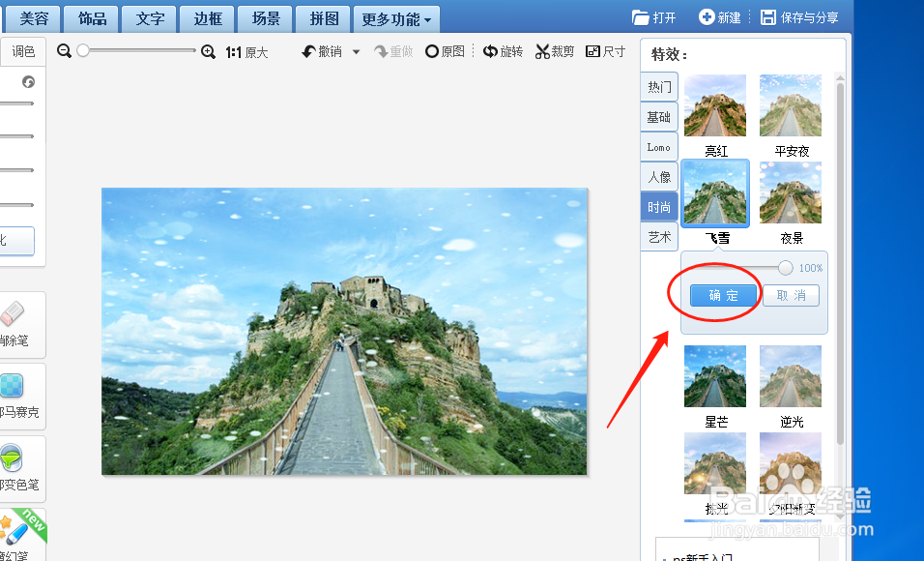Click the 新建 plus icon
Image resolution: width=924 pixels, height=561 pixels.
point(707,17)
